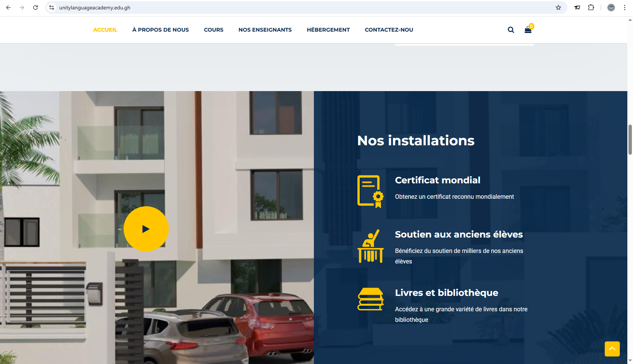Go to the ACCUEIL menu item
The height and width of the screenshot is (364, 633).
click(x=105, y=30)
